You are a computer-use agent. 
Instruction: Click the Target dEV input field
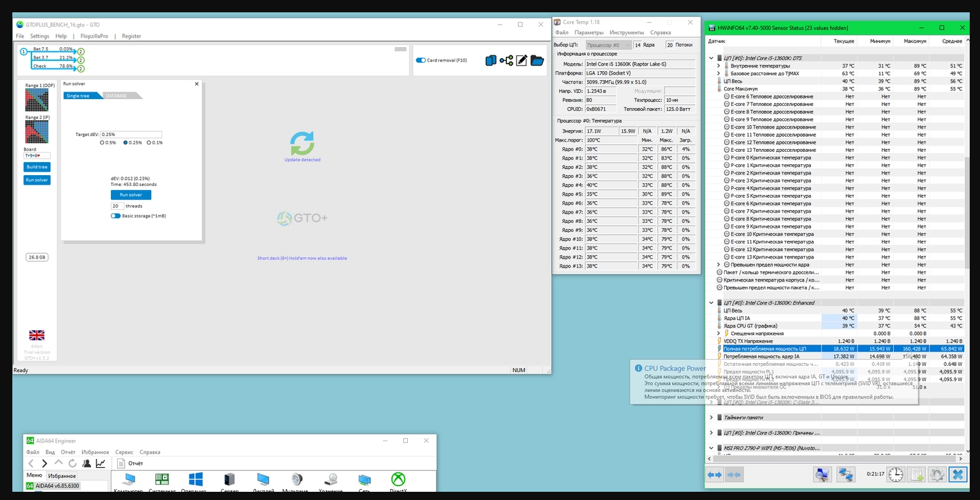point(131,135)
